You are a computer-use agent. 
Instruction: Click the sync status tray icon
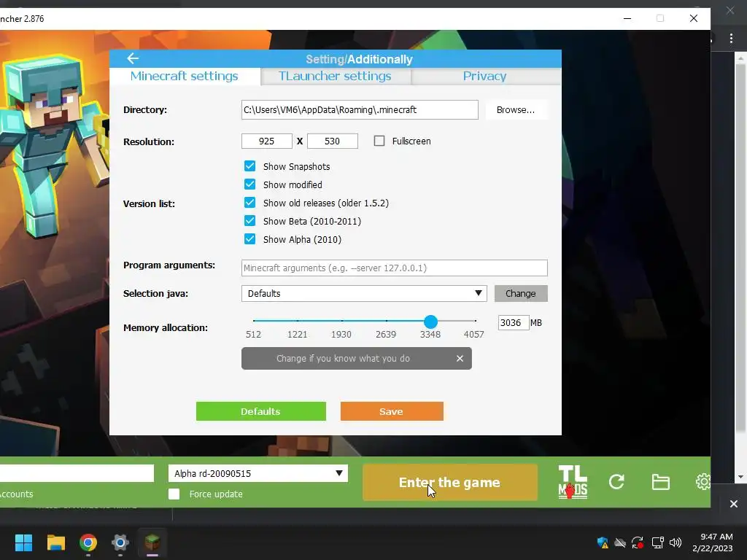[x=638, y=542]
